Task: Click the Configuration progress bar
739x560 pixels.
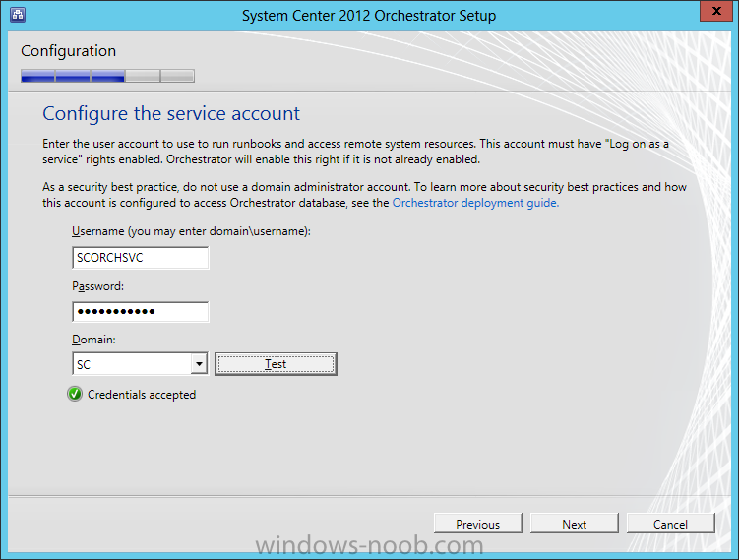Action: [107, 76]
